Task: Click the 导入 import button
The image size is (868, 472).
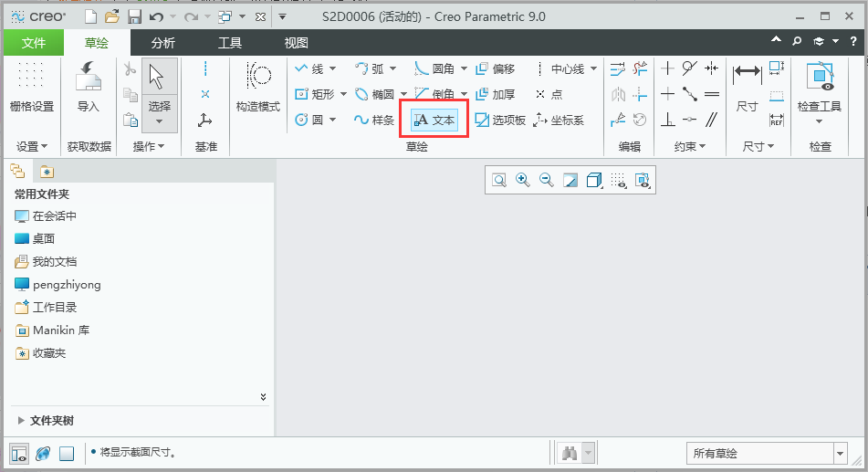Action: point(88,89)
